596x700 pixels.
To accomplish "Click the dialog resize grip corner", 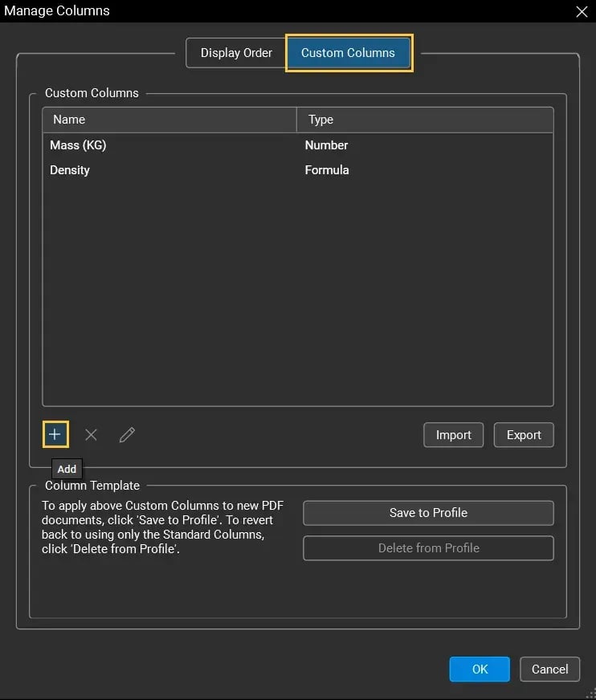I will (590, 694).
